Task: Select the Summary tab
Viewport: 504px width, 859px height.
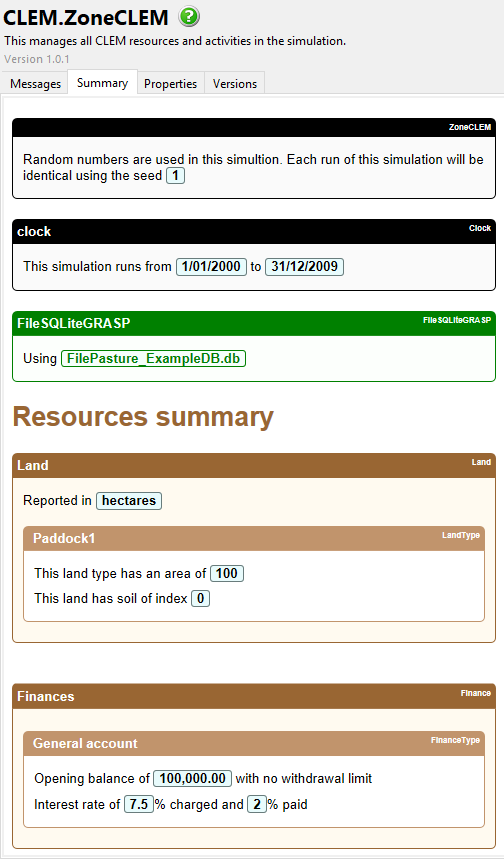Action: 102,83
